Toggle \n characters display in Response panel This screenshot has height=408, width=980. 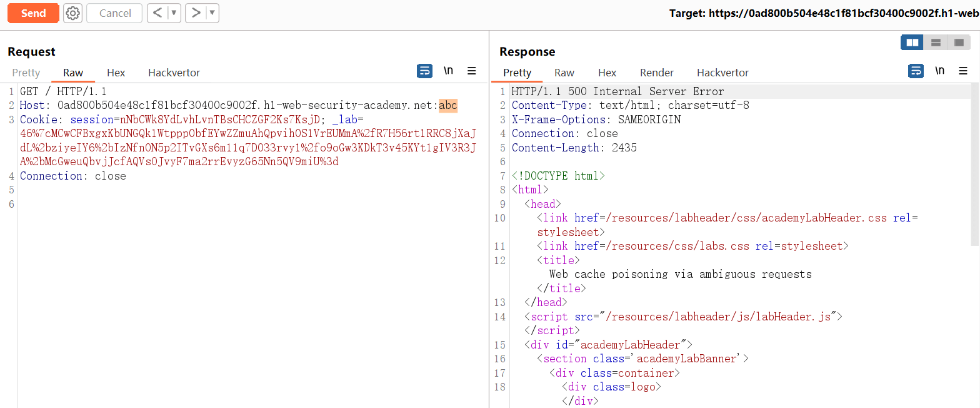pos(939,71)
